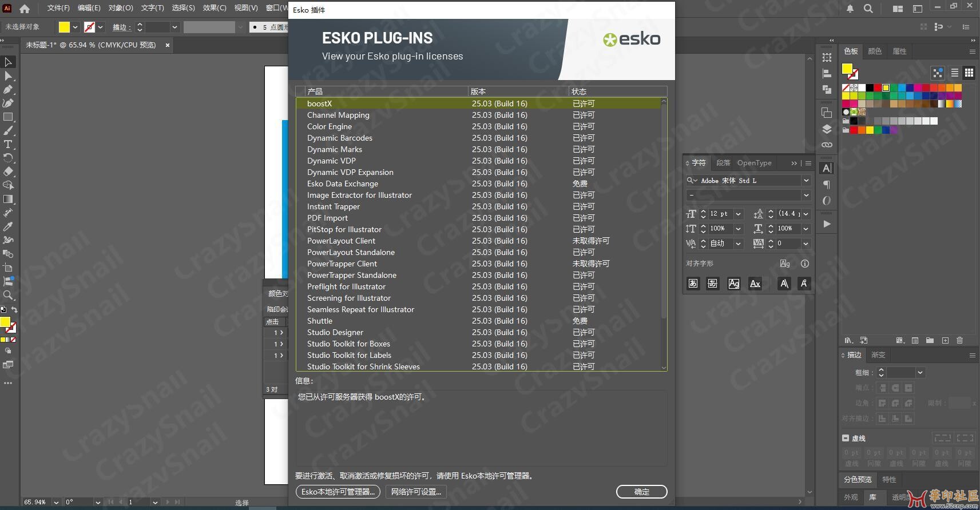Open the kerning dropdown set to 自动

click(x=739, y=244)
